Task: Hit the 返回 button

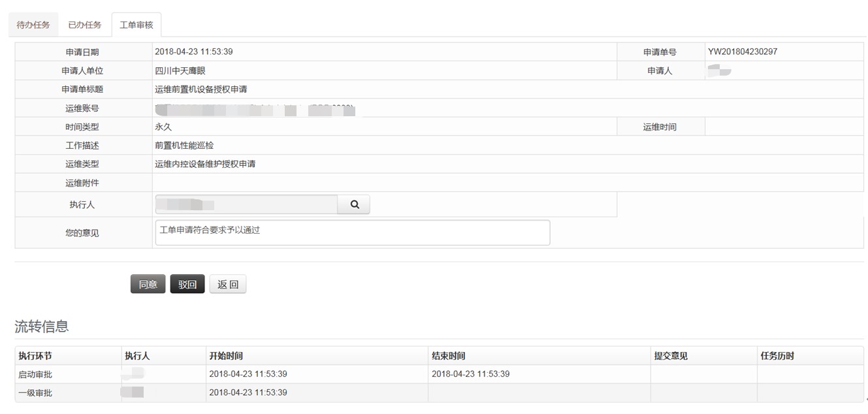Action: pos(228,285)
